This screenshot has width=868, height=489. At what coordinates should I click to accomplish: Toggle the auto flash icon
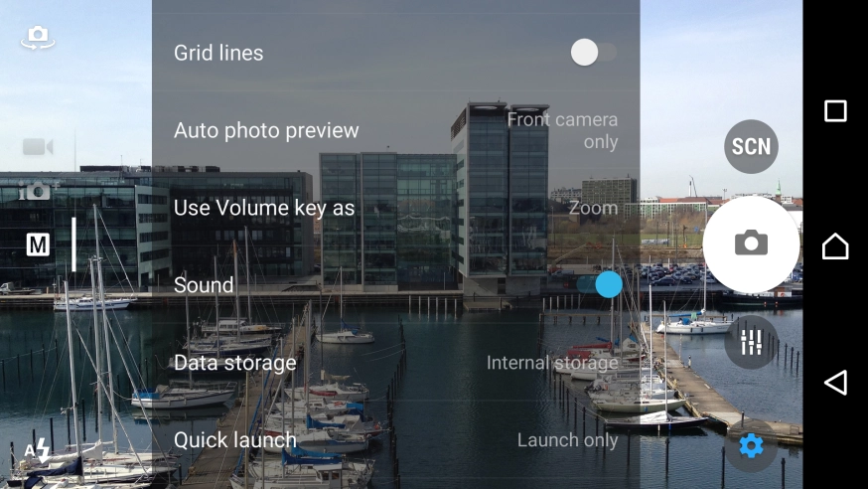point(37,451)
